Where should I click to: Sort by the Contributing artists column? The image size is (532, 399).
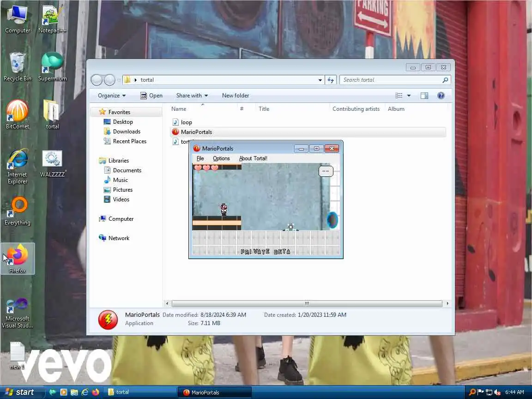pyautogui.click(x=356, y=109)
